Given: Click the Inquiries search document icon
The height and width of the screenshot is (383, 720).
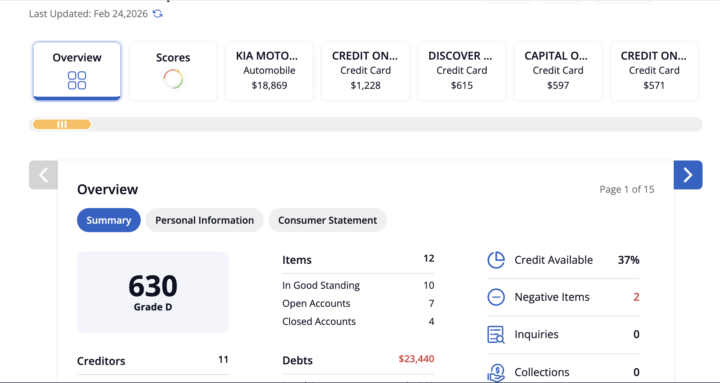Looking at the screenshot, I should (x=496, y=334).
